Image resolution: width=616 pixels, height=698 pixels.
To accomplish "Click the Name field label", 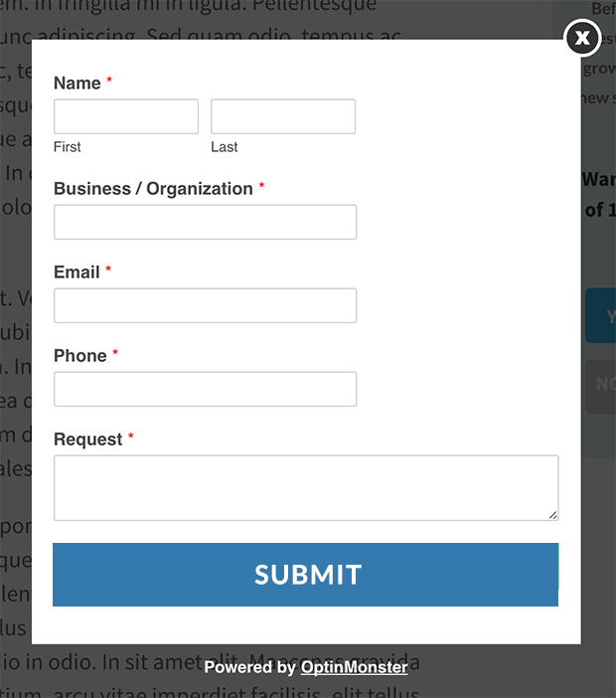I will 77,84.
